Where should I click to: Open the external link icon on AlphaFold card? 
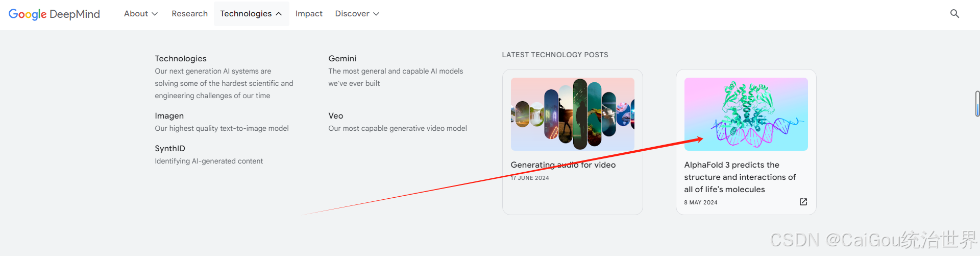pyautogui.click(x=803, y=202)
